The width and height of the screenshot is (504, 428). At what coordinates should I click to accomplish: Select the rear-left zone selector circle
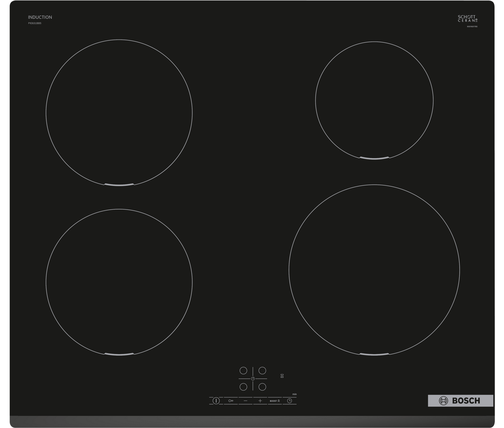point(243,371)
